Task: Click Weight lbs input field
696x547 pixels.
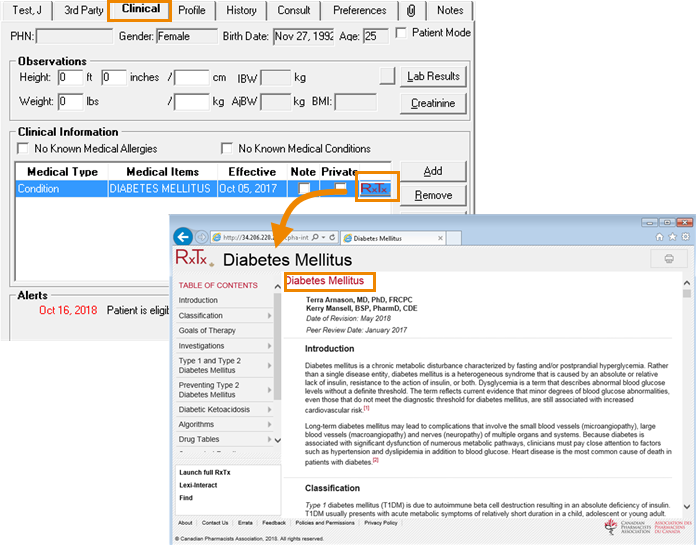Action: point(71,102)
